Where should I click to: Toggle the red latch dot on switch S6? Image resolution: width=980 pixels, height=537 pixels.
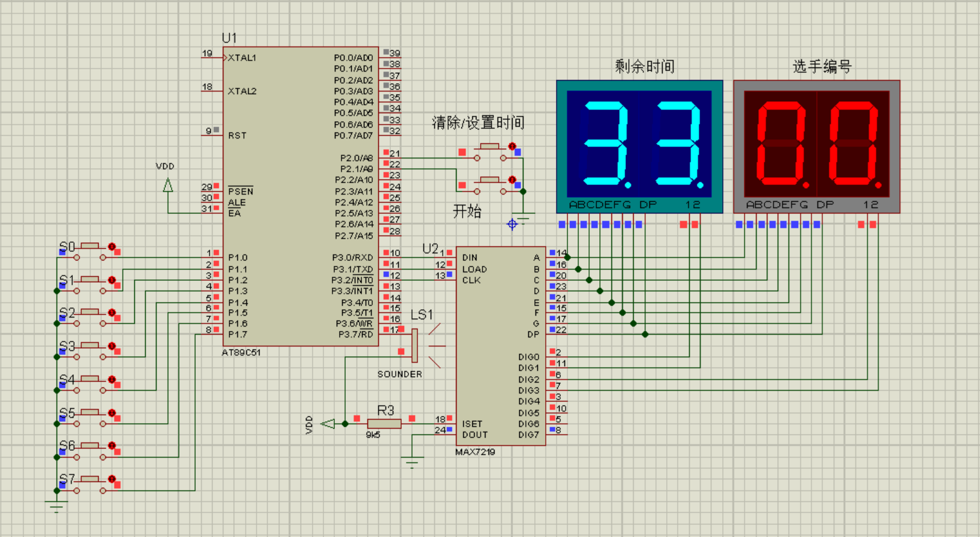click(112, 446)
